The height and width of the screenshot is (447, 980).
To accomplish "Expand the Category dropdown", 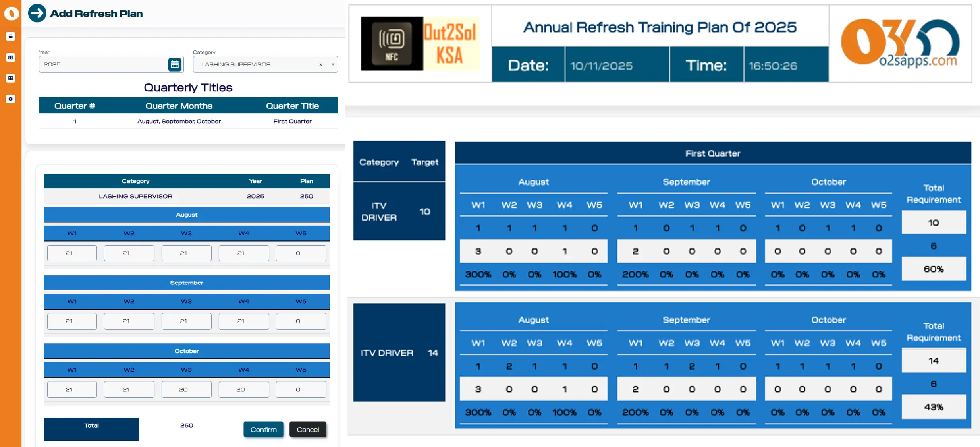I will (x=332, y=64).
